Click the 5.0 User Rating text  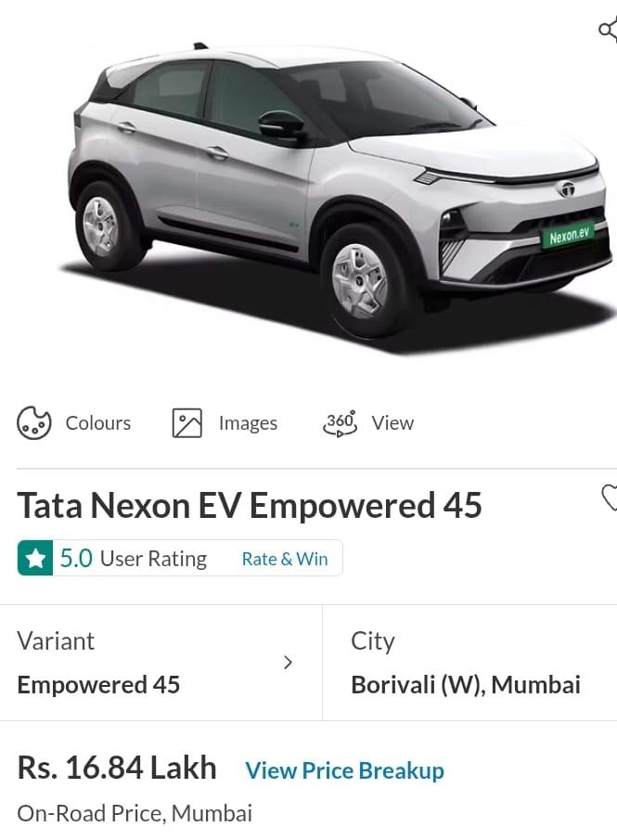134,558
